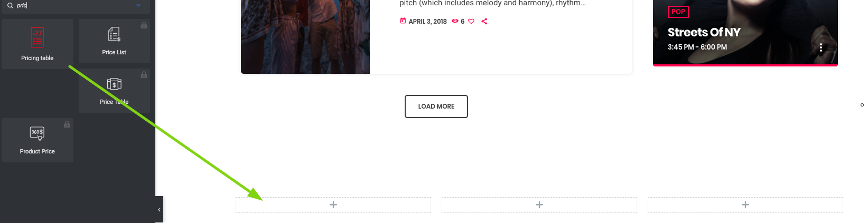
Task: Click the share icon on post
Action: tap(484, 22)
